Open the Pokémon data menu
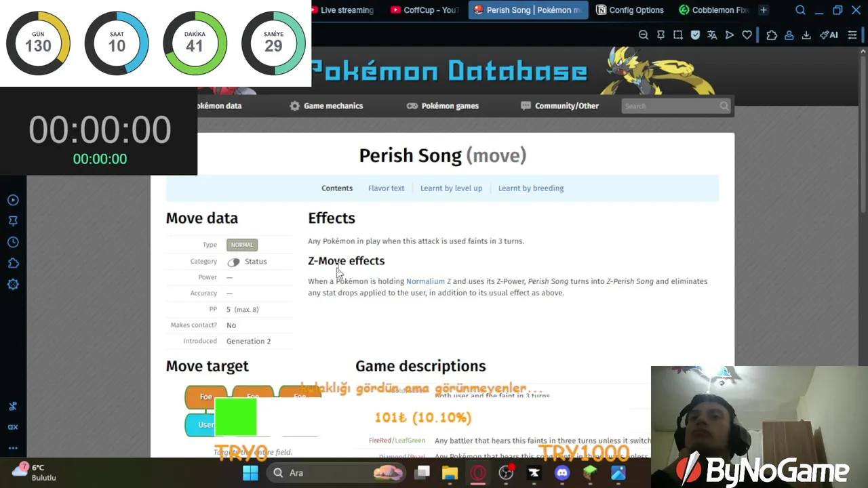This screenshot has width=868, height=488. [x=219, y=106]
